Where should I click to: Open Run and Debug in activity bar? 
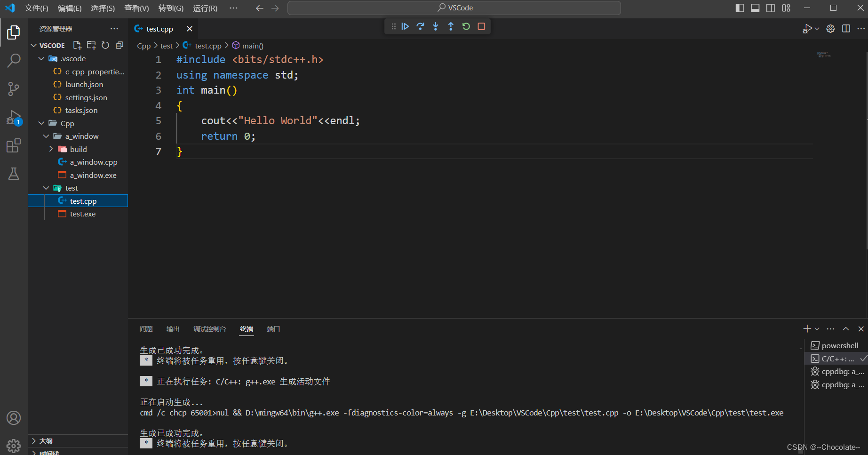(x=14, y=117)
